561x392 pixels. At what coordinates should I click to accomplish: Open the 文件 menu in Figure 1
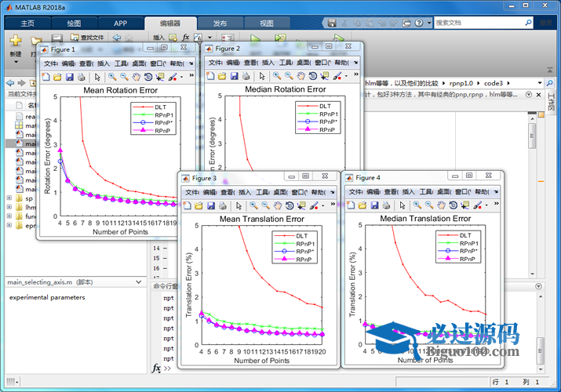(x=50, y=64)
